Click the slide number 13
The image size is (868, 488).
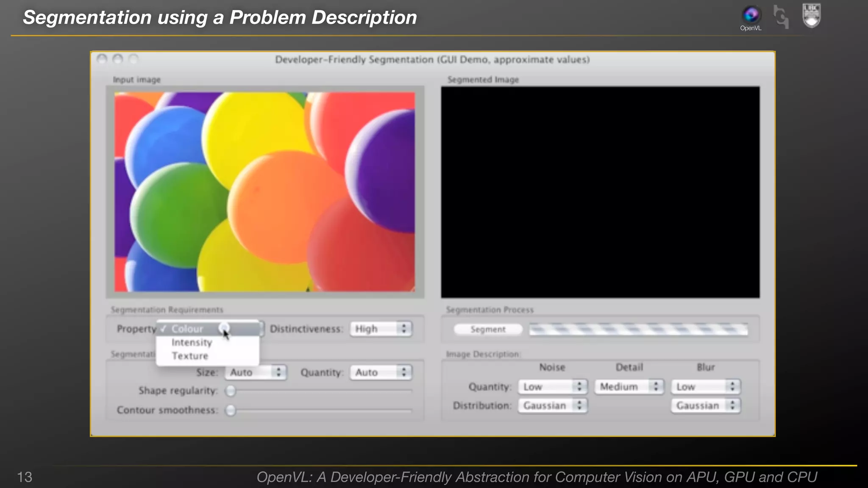coord(25,477)
